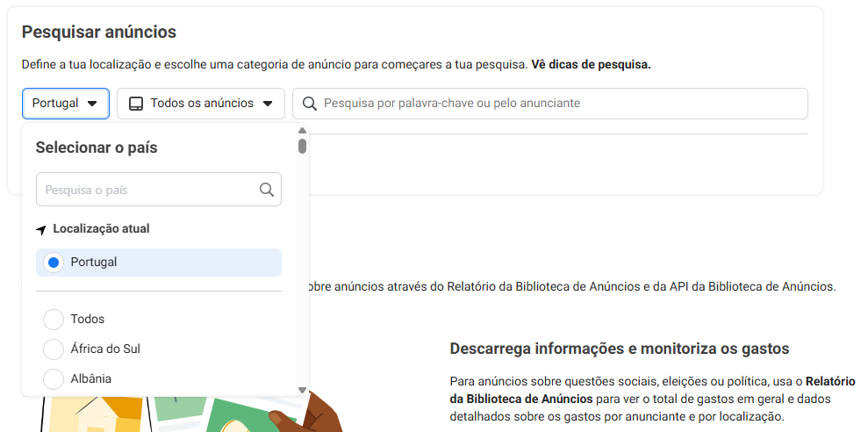Select the Portugal radio button
This screenshot has height=432, width=868.
tap(54, 263)
